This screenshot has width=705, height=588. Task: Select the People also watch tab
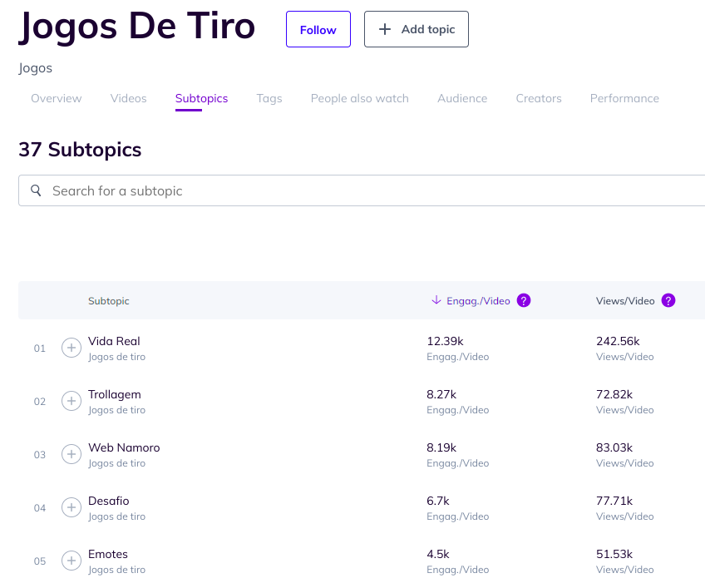pos(359,98)
